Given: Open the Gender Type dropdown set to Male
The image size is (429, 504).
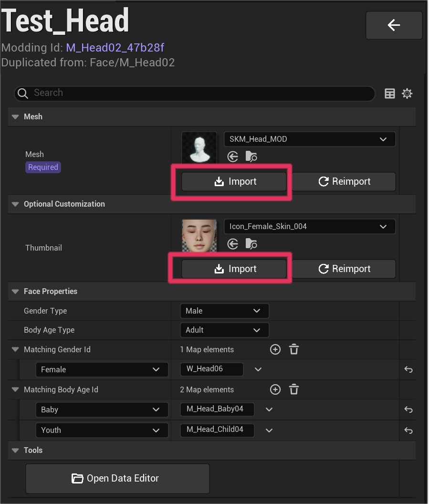Looking at the screenshot, I should 224,311.
